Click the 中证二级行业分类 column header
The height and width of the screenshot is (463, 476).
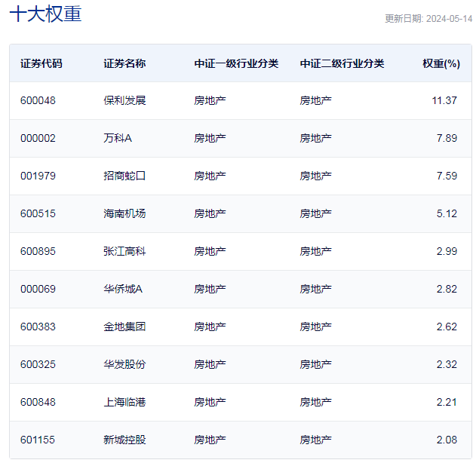[342, 63]
